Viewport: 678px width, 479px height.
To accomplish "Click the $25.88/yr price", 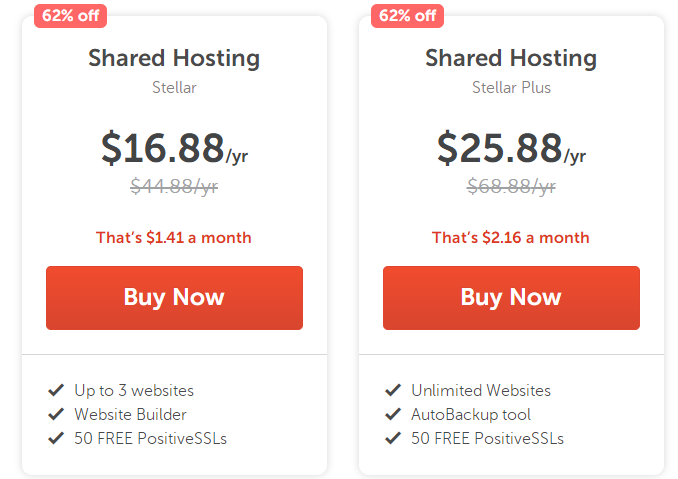I will point(511,148).
